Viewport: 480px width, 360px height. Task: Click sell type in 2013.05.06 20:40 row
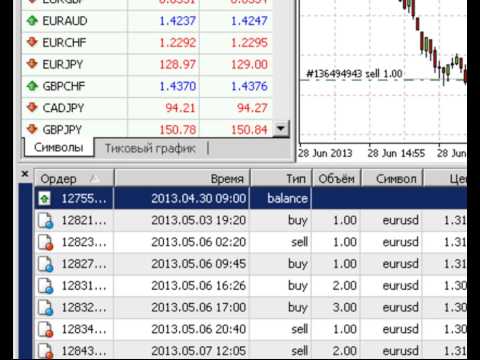(299, 329)
